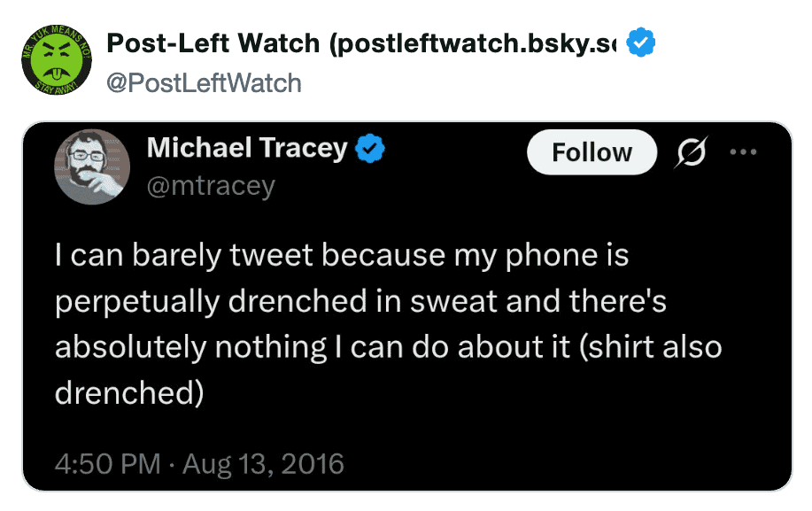Click Post-Left Watch's blue verified badge
Screen dimensions: 812x511
(x=640, y=42)
